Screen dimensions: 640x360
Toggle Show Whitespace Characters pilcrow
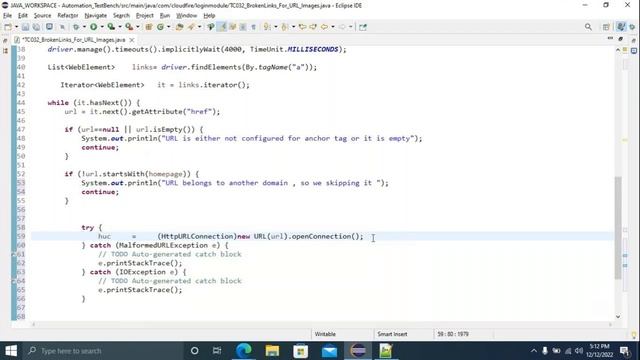253,27
